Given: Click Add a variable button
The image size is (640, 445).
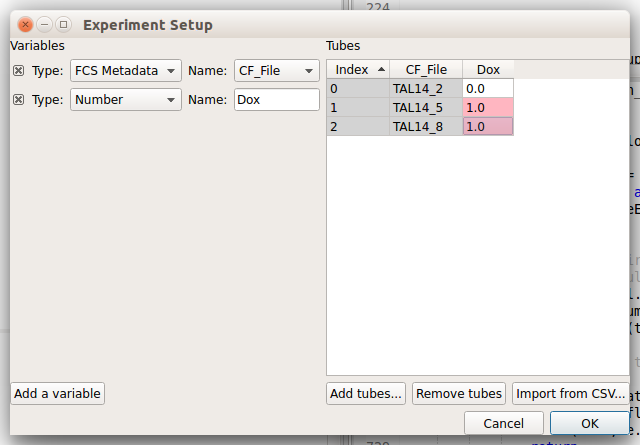Looking at the screenshot, I should [58, 394].
